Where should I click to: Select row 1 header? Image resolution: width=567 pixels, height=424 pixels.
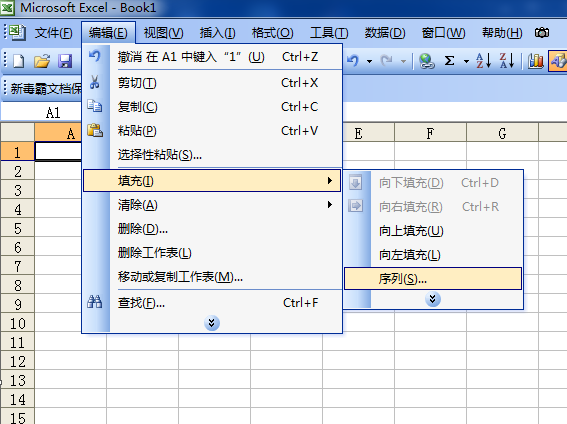(17, 152)
